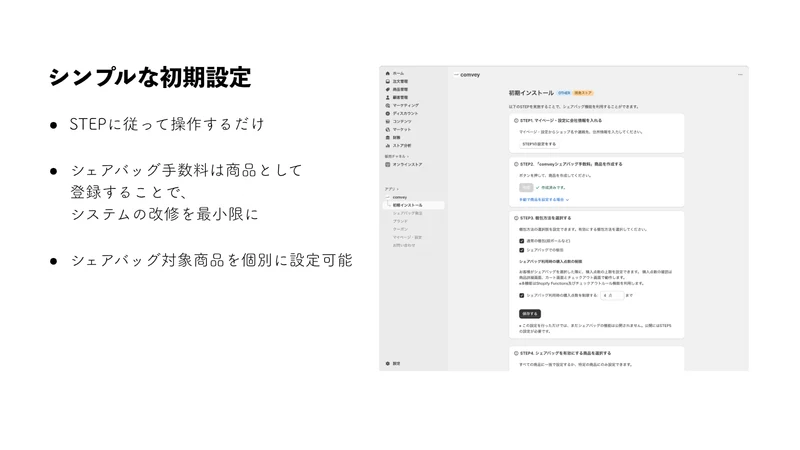800x450 pixels.
Task: Click the text システムの改修を最小限に
Action: coord(164,214)
